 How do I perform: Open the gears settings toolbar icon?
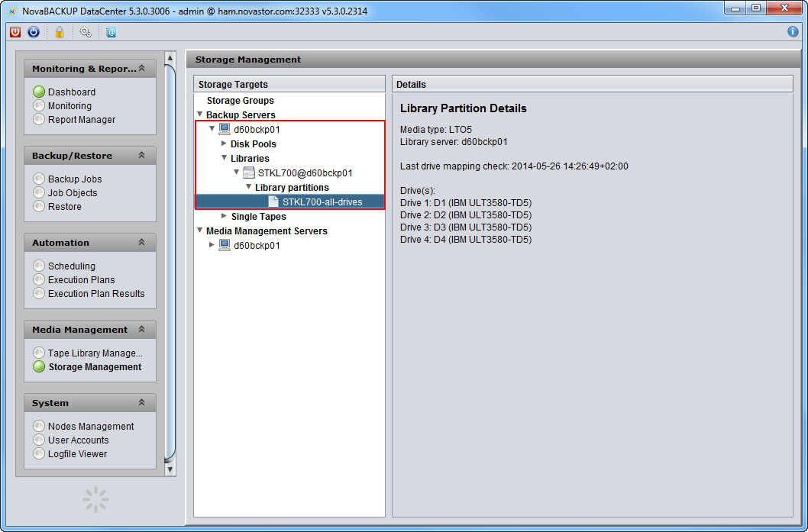86,32
